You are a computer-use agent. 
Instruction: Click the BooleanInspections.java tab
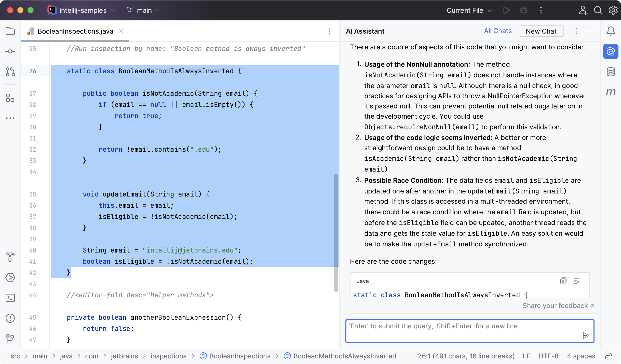(75, 31)
